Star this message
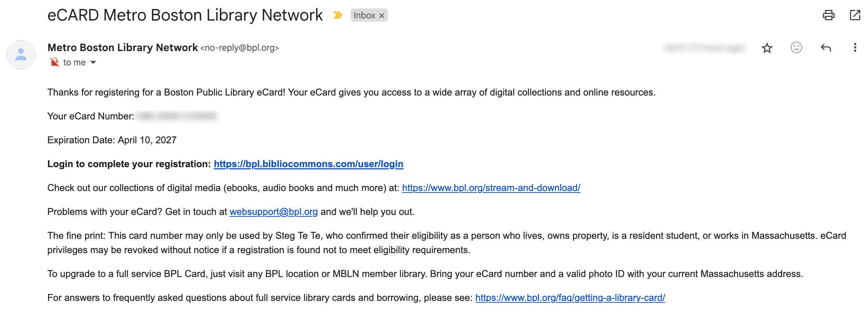 click(767, 48)
